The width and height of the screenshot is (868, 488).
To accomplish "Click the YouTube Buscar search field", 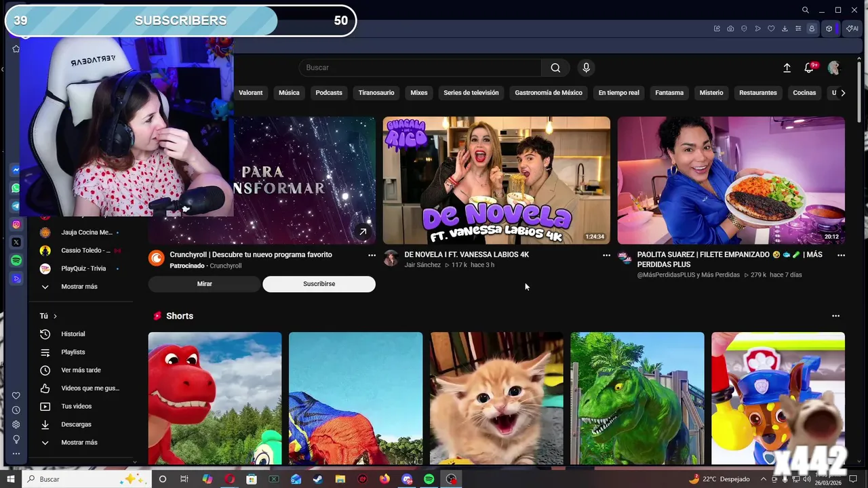I will coord(420,68).
